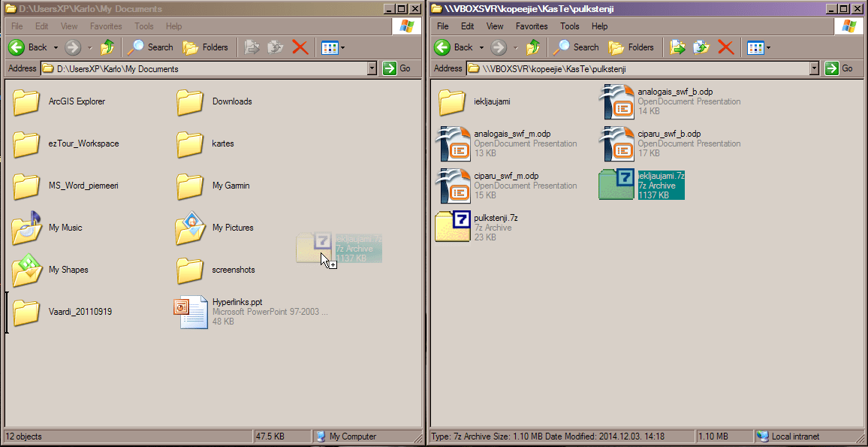Image resolution: width=868 pixels, height=447 pixels.
Task: Expand address bar dropdown in pulkstenji window
Action: (x=814, y=68)
